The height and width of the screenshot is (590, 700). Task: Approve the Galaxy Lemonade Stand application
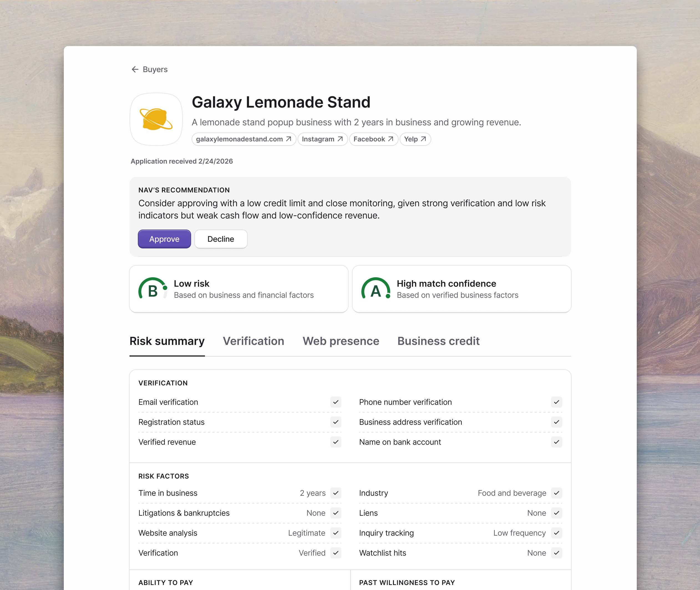pyautogui.click(x=164, y=239)
